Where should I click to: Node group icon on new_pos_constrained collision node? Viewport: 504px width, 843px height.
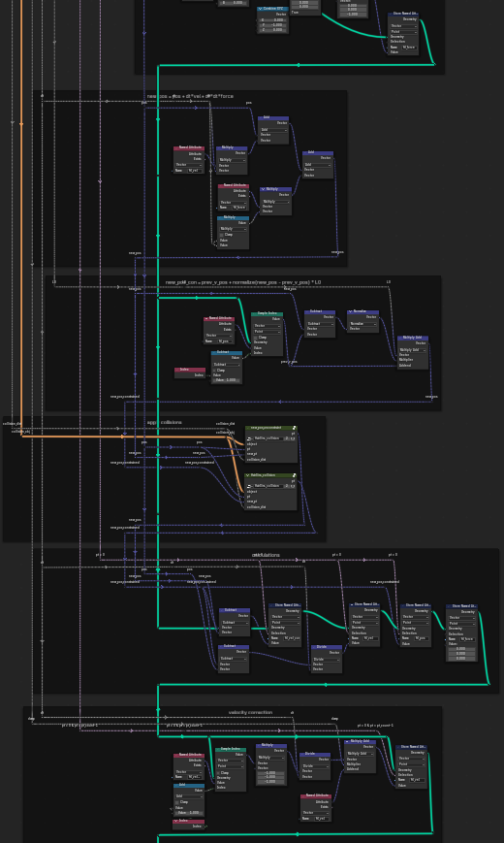coord(295,428)
